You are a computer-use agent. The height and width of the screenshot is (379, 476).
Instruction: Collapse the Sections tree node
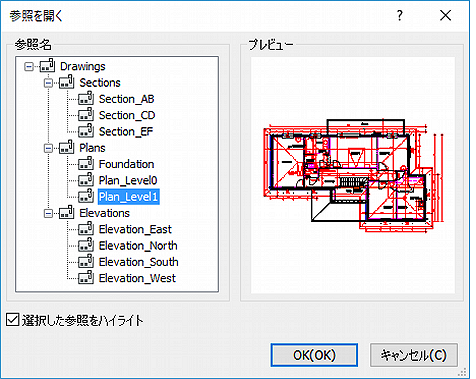(x=49, y=83)
